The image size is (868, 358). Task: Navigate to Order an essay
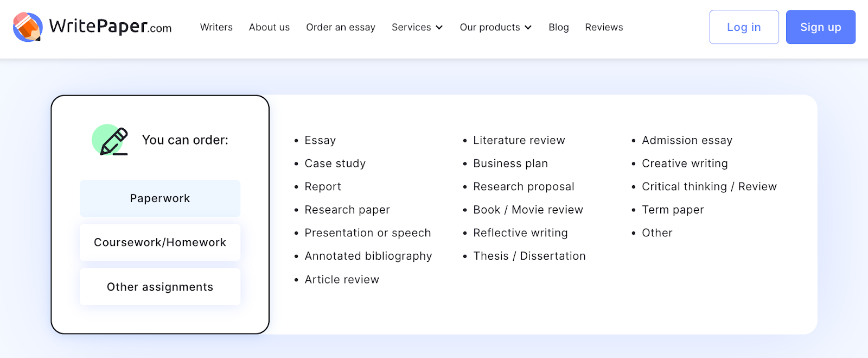(341, 27)
